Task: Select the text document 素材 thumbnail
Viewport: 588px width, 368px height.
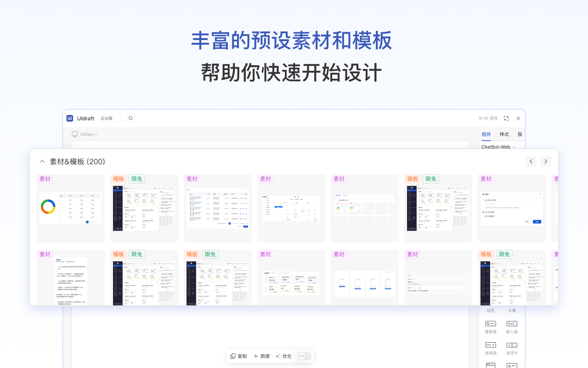Action: 71,278
